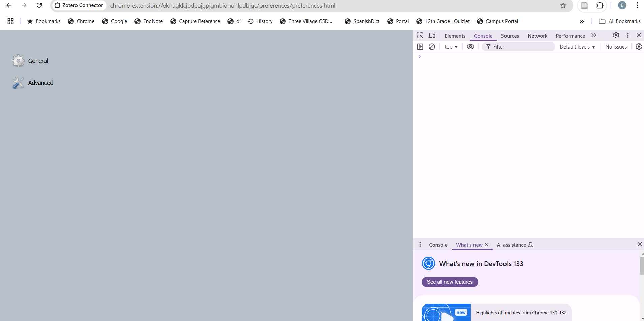Open the Advanced preferences pane
Image resolution: width=644 pixels, height=321 pixels.
coord(33,83)
